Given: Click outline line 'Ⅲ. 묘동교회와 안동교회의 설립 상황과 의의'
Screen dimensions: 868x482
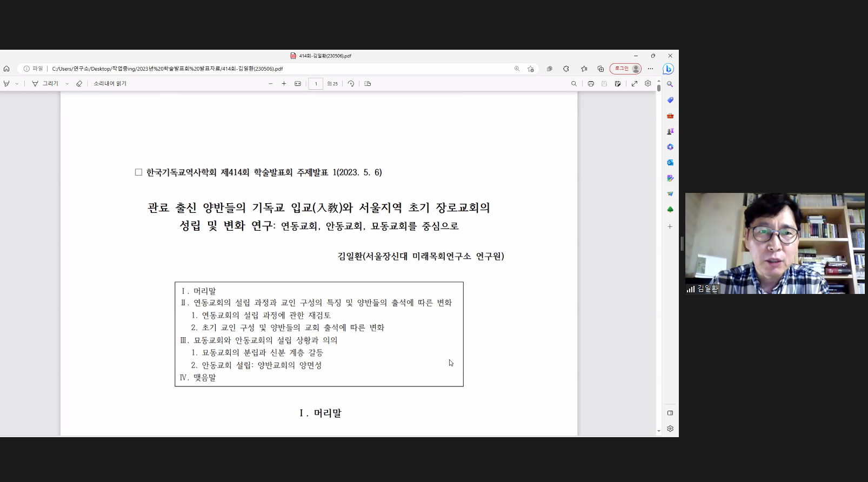Looking at the screenshot, I should click(259, 340).
